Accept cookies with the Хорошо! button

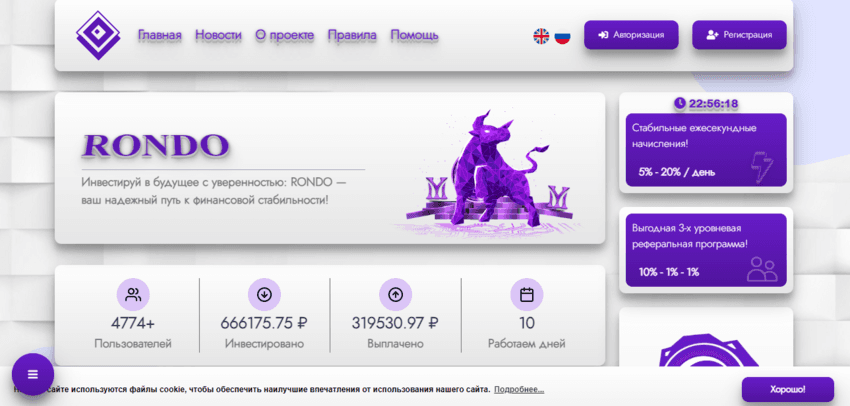[787, 389]
